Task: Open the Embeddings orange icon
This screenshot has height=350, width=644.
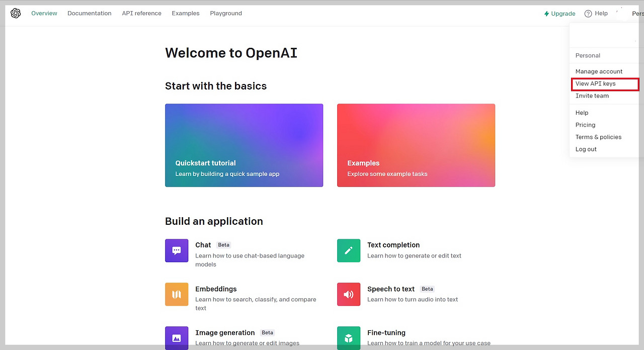Action: point(177,294)
